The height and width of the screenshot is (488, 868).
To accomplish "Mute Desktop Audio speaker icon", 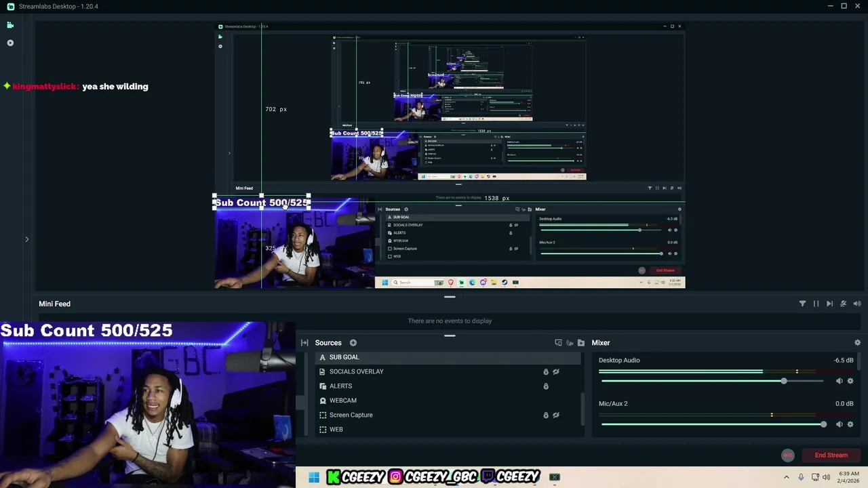I will (x=839, y=381).
